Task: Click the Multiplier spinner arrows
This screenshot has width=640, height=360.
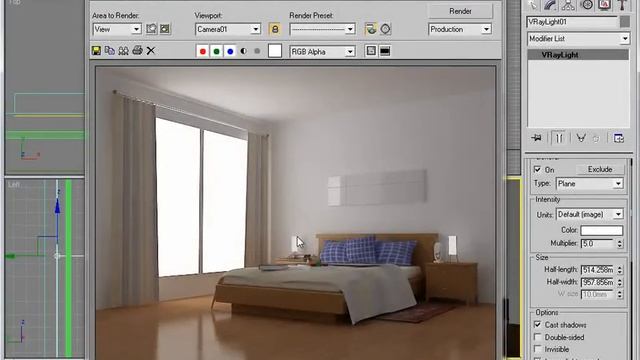Action: point(620,244)
